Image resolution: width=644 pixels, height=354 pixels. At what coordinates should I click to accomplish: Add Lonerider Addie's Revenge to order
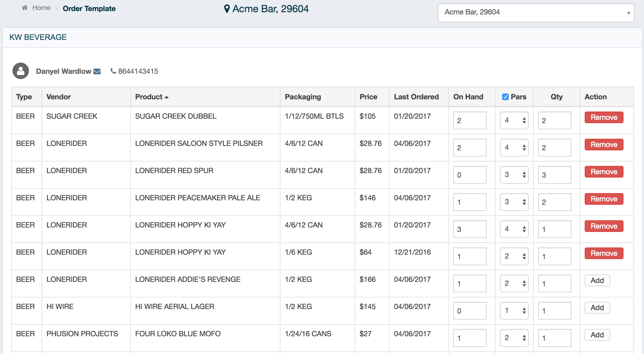point(597,280)
